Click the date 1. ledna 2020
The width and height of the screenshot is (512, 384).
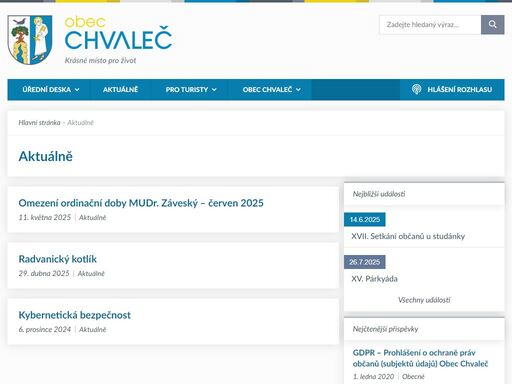(x=373, y=377)
